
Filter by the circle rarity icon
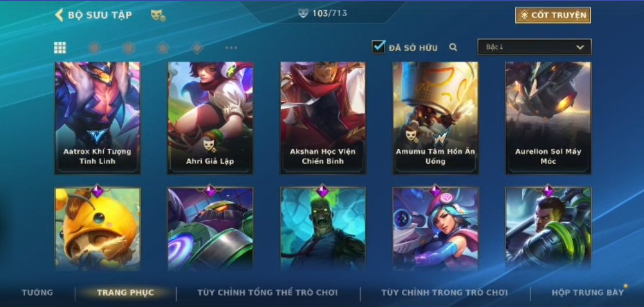94,48
